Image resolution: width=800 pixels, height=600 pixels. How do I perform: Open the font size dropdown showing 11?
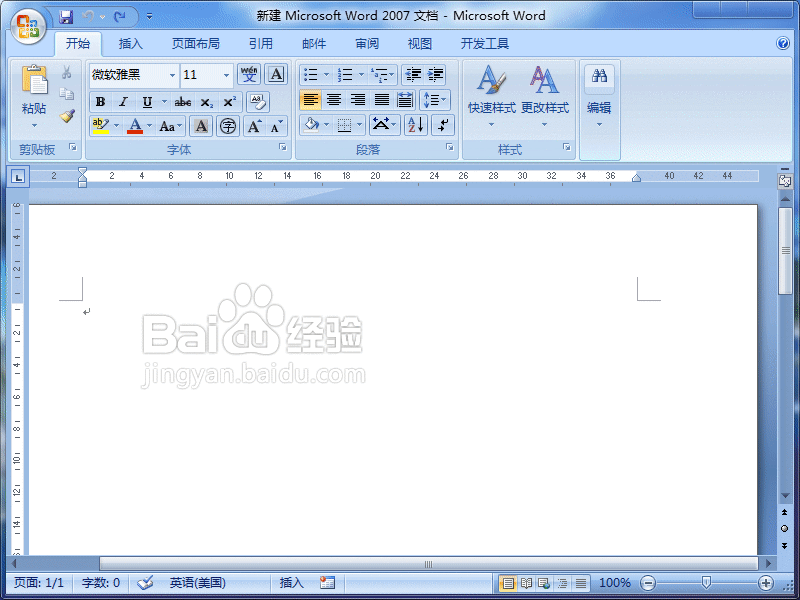[226, 75]
